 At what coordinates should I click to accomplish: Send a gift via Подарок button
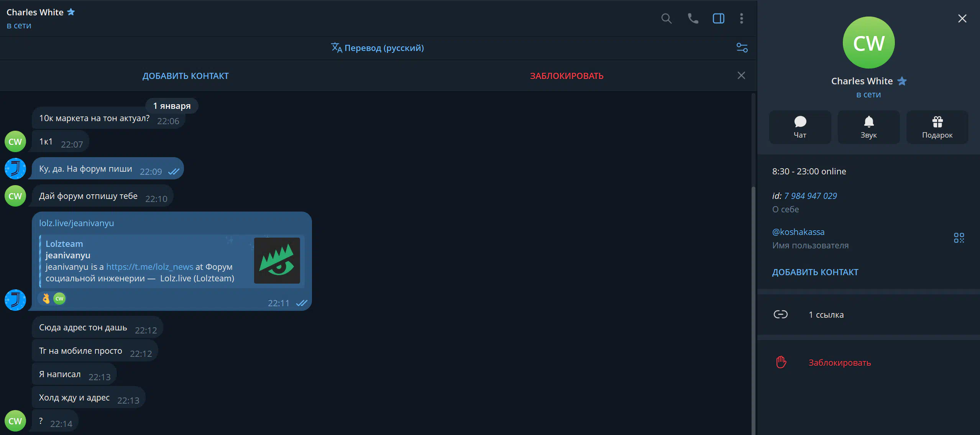click(x=937, y=127)
